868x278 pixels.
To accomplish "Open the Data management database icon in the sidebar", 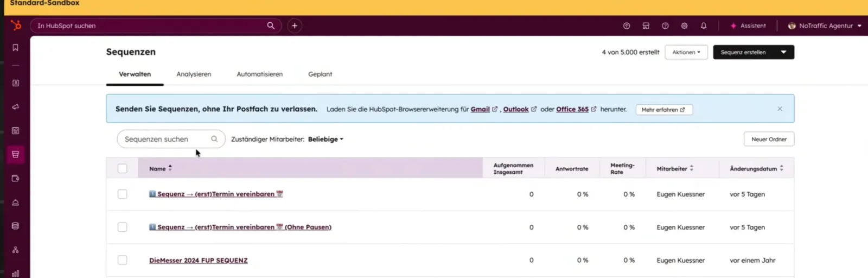I will (x=15, y=226).
